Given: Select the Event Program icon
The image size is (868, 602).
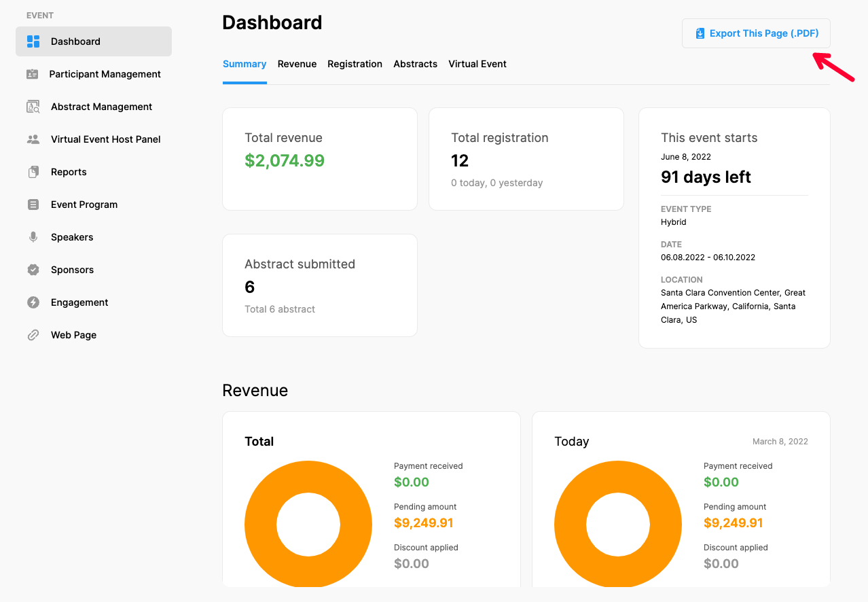Looking at the screenshot, I should point(33,204).
